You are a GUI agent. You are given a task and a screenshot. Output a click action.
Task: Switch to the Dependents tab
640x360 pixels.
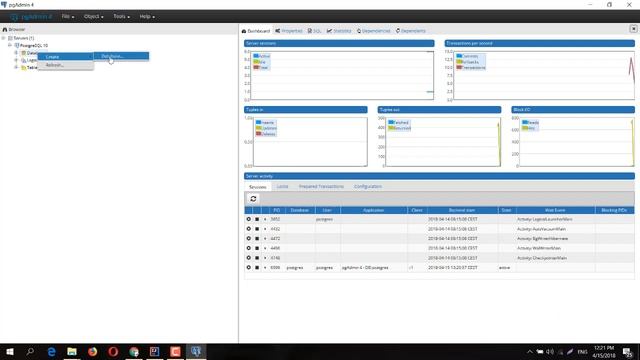coord(411,31)
